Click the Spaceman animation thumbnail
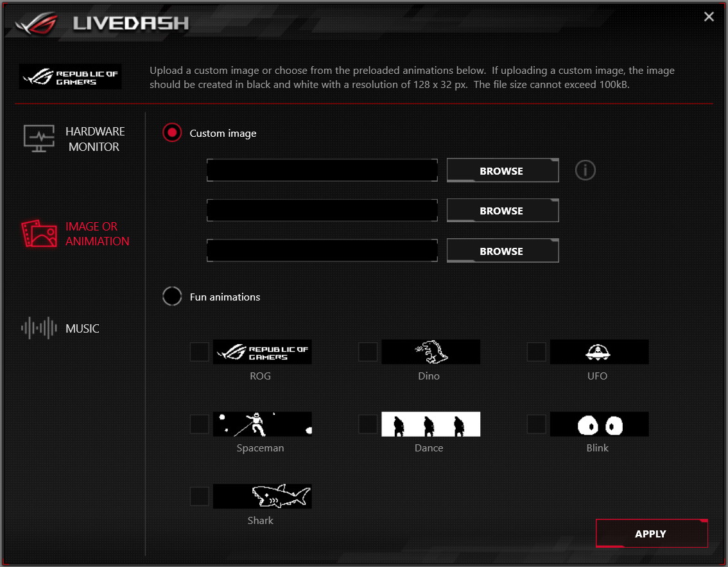 [x=263, y=424]
